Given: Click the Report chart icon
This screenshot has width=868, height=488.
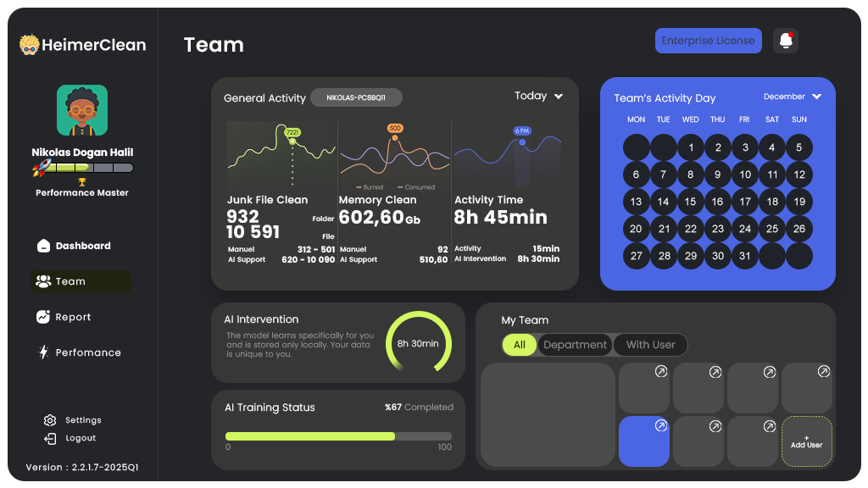Looking at the screenshot, I should pyautogui.click(x=43, y=317).
